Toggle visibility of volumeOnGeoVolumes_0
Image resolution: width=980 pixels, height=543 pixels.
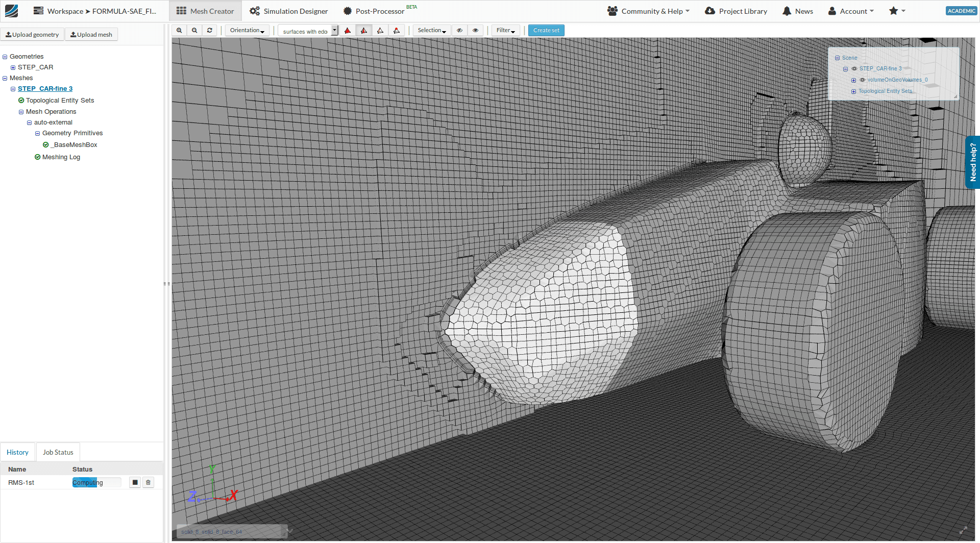[862, 80]
